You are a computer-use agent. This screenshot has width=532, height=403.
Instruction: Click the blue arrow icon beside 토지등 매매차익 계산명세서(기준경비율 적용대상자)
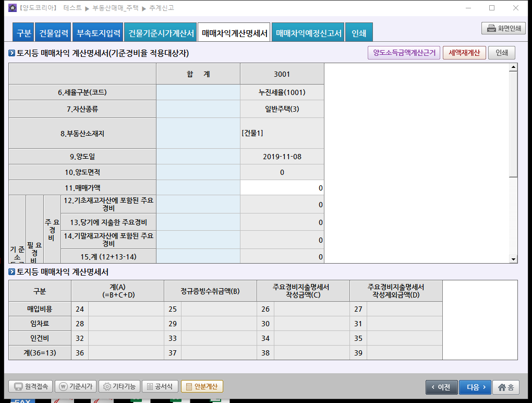[x=12, y=53]
